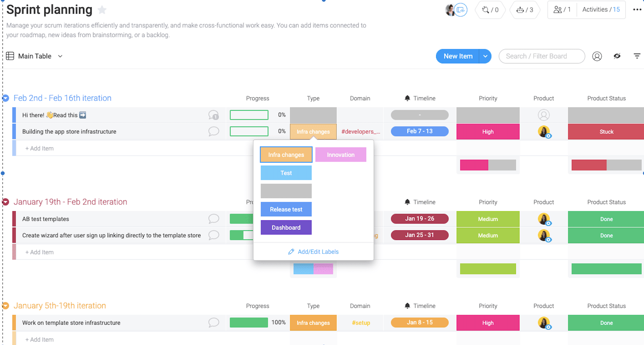Image resolution: width=644 pixels, height=345 pixels.
Task: Select blank grey label in popup
Action: tap(286, 191)
